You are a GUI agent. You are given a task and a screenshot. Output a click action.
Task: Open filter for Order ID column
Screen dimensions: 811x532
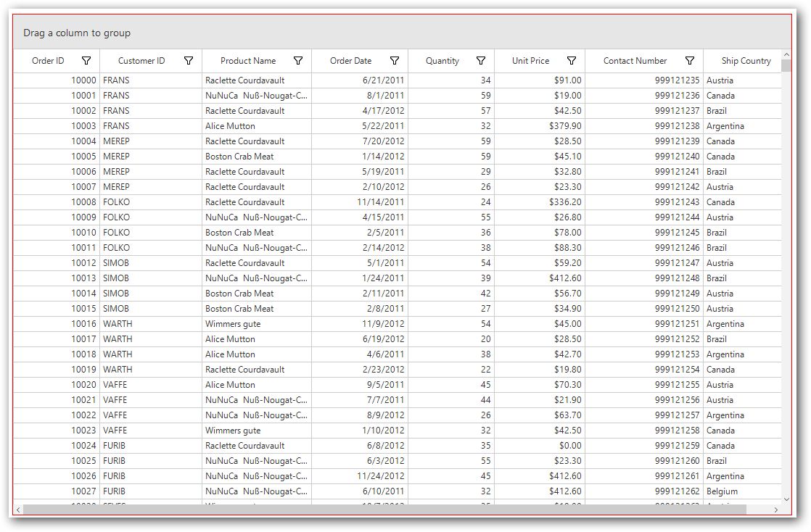[x=86, y=61]
